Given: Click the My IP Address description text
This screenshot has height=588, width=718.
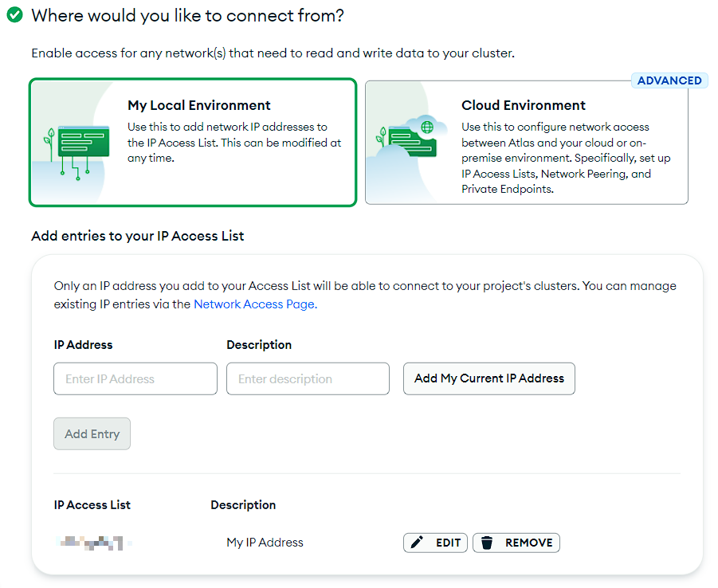Looking at the screenshot, I should tap(264, 542).
